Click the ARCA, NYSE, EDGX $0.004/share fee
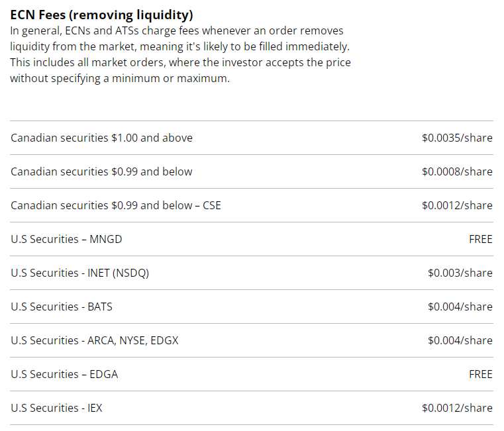Image resolution: width=504 pixels, height=431 pixels. coord(460,340)
